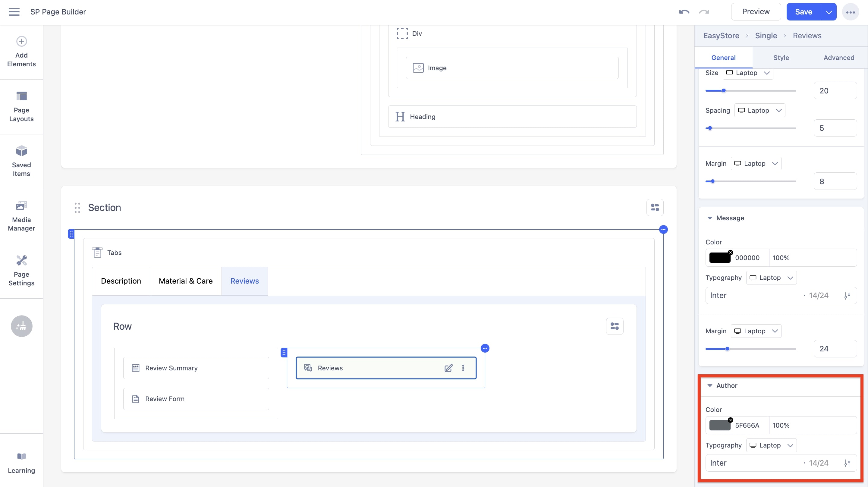Open the Add Elements panel
Image resolution: width=868 pixels, height=487 pixels.
click(21, 52)
